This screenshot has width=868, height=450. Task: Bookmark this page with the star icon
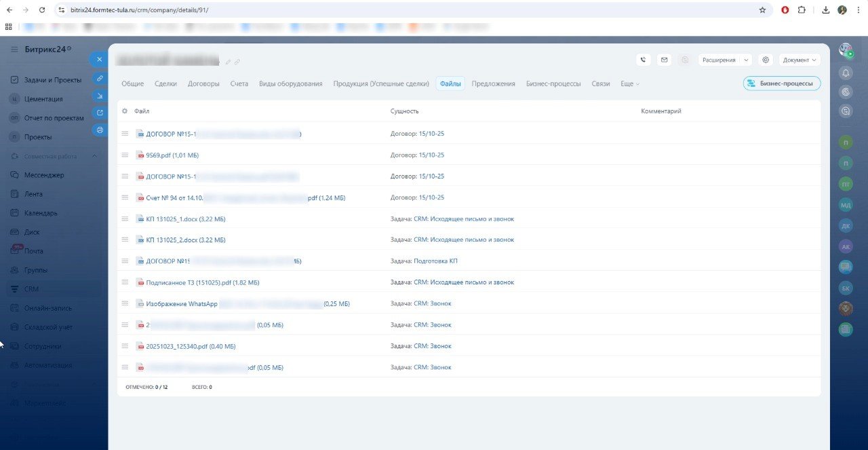[x=762, y=10]
